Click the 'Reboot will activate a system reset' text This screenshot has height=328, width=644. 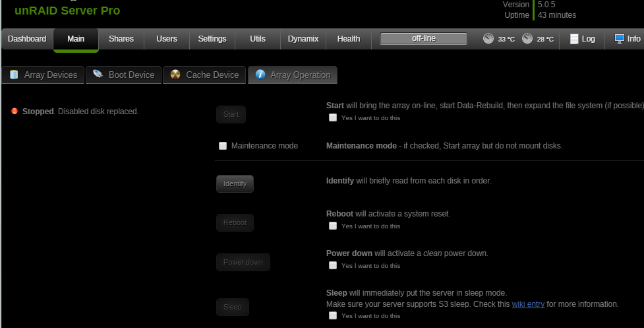click(x=388, y=214)
